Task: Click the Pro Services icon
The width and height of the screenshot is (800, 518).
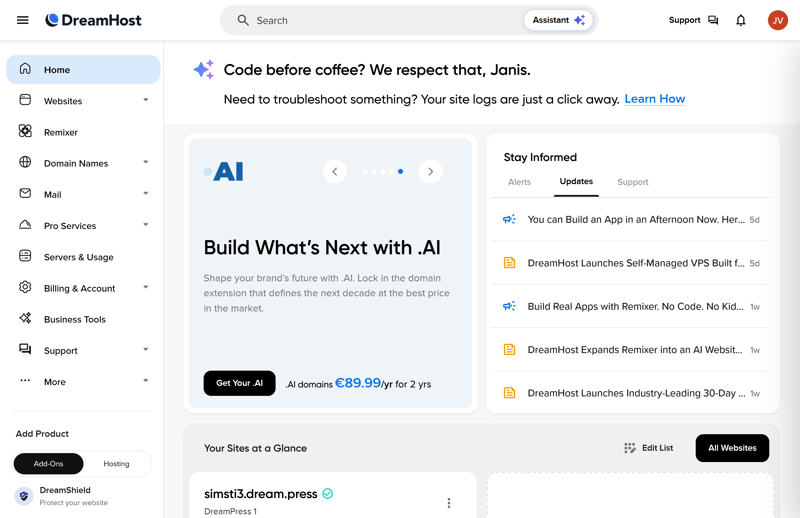Action: (x=25, y=225)
